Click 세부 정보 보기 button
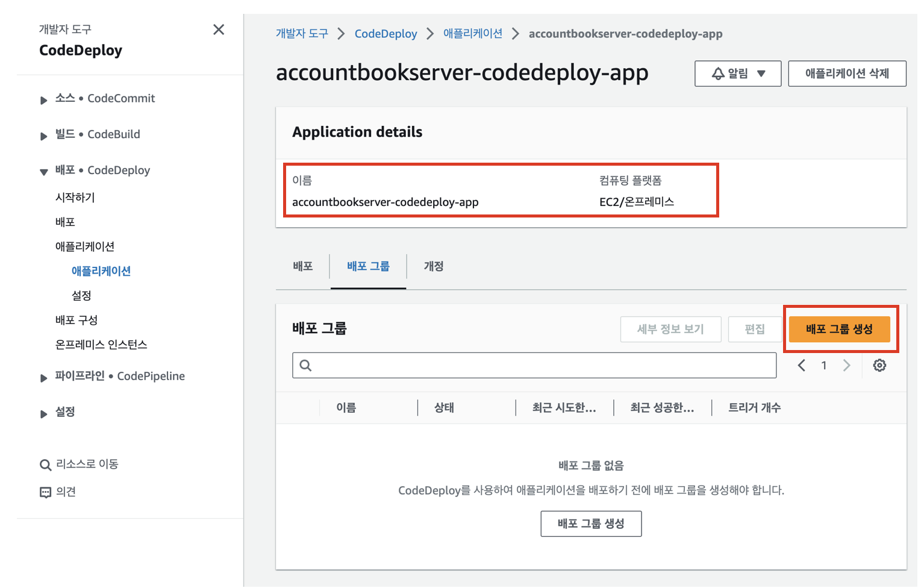The height and width of the screenshot is (588, 924). tap(670, 330)
